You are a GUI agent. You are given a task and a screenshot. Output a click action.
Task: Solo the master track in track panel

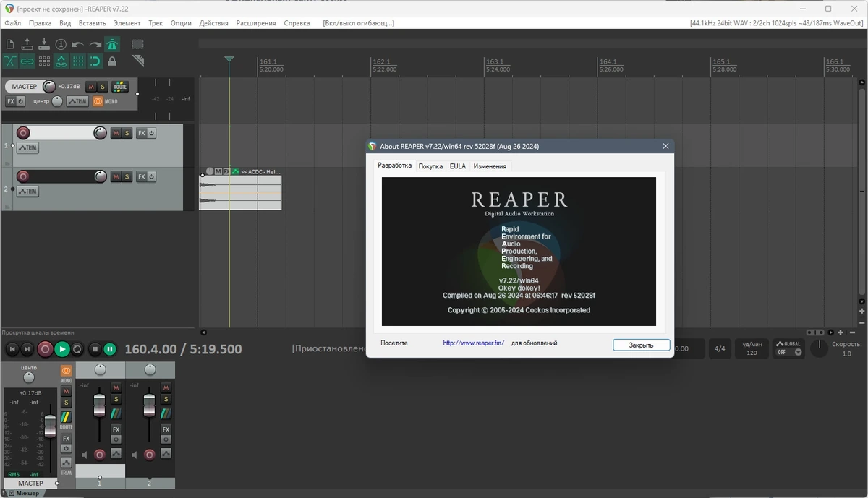103,87
